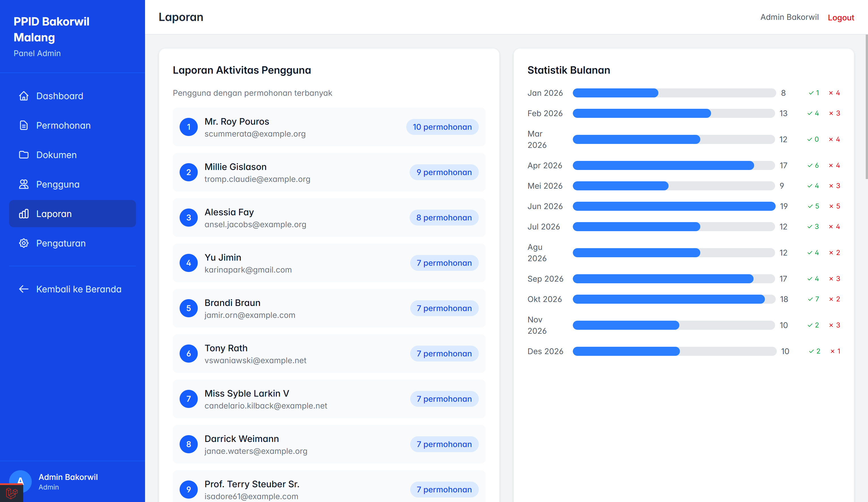
Task: Click the red cross count for Des 2026
Action: click(x=835, y=351)
